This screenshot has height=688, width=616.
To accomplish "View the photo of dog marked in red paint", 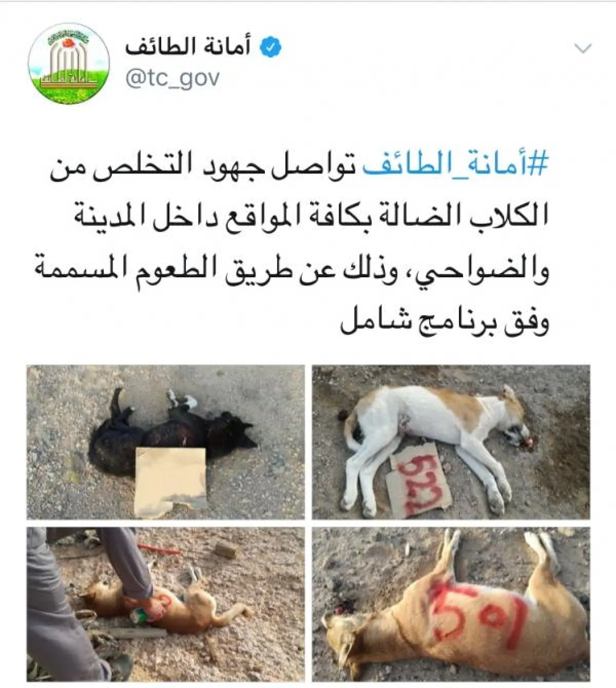I will point(451,604).
